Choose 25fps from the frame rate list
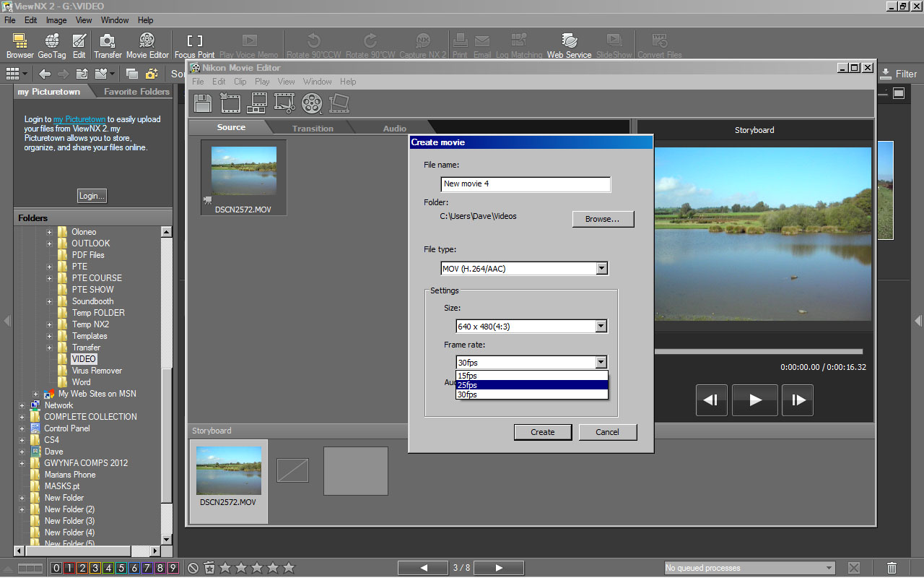The height and width of the screenshot is (578, 924). pyautogui.click(x=532, y=385)
